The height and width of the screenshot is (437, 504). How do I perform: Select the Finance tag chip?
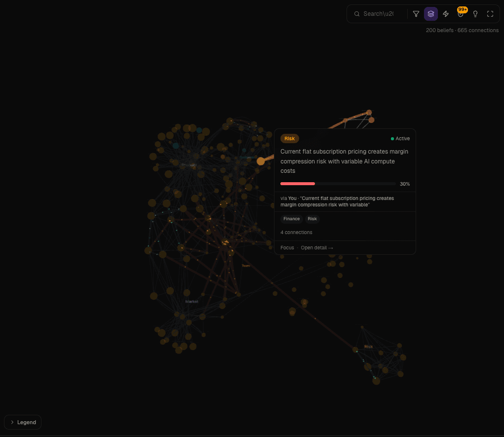click(x=291, y=219)
